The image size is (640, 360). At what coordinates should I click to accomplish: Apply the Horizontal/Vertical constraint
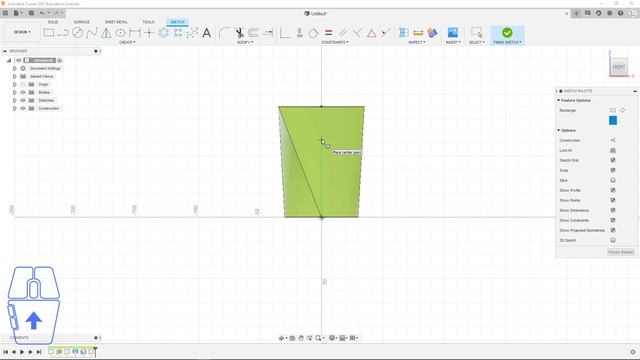coord(285,33)
